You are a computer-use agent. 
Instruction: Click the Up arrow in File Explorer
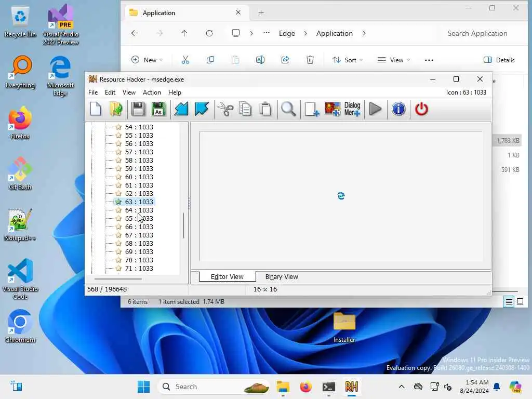click(184, 33)
